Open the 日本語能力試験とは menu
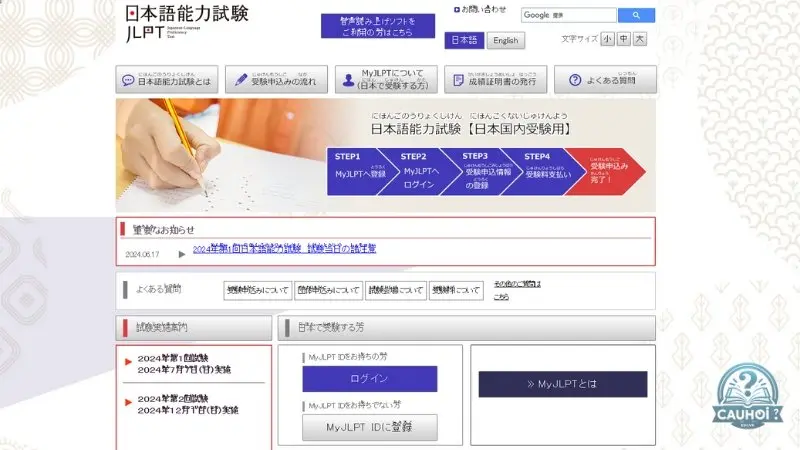Image resolution: width=800 pixels, height=450 pixels. (167, 80)
